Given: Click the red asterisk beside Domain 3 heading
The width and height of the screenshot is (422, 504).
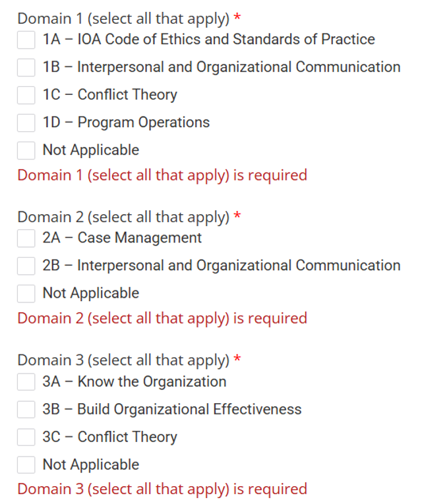Looking at the screenshot, I should pos(237,359).
